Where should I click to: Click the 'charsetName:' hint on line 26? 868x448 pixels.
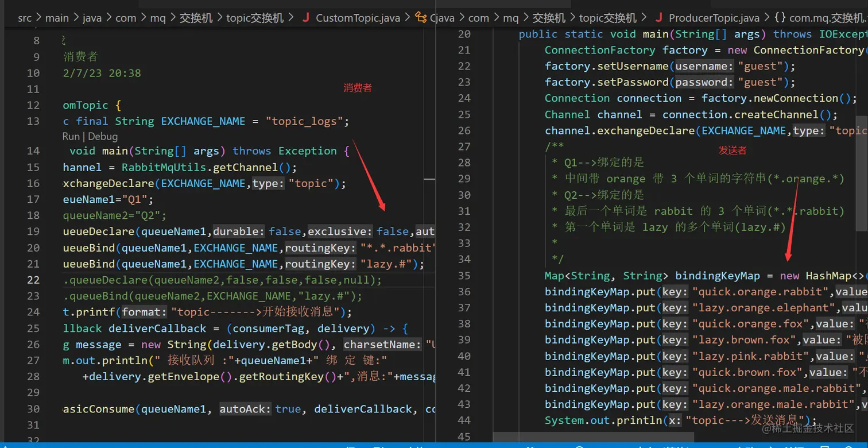tap(383, 344)
